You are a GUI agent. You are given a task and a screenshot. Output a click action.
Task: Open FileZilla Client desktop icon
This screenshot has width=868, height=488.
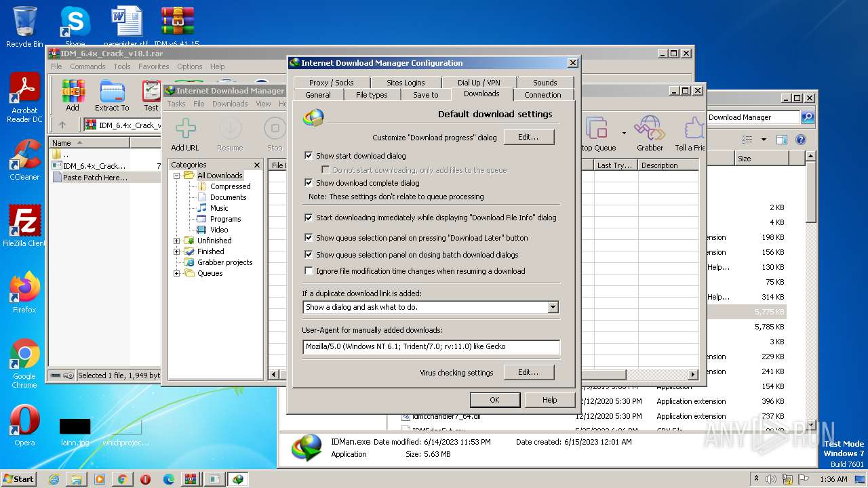(x=24, y=226)
